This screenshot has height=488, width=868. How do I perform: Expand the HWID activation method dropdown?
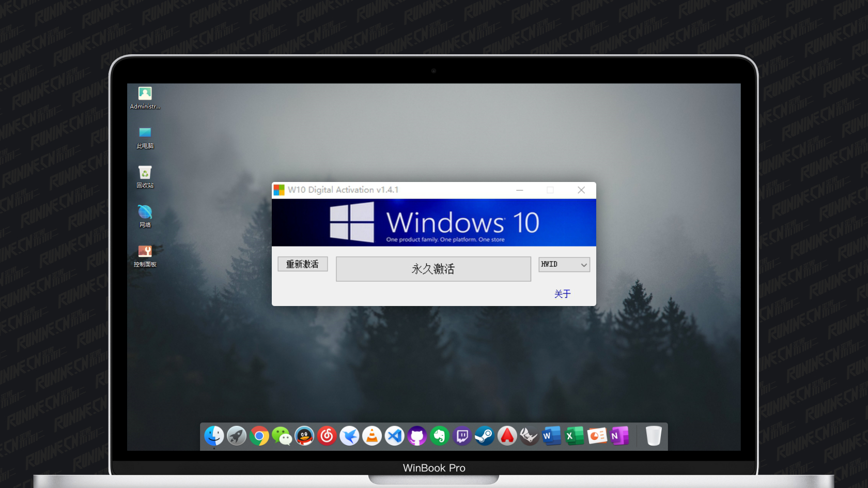(564, 265)
